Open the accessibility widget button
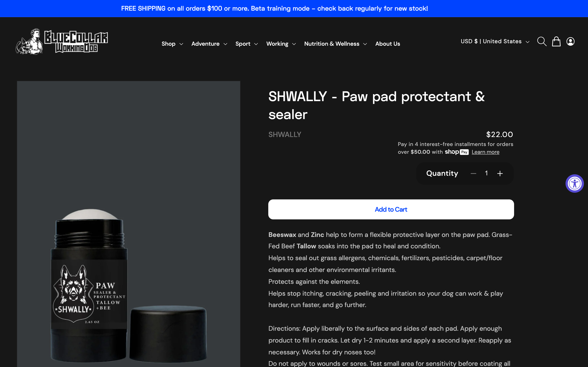Image resolution: width=588 pixels, height=367 pixels. point(575,183)
